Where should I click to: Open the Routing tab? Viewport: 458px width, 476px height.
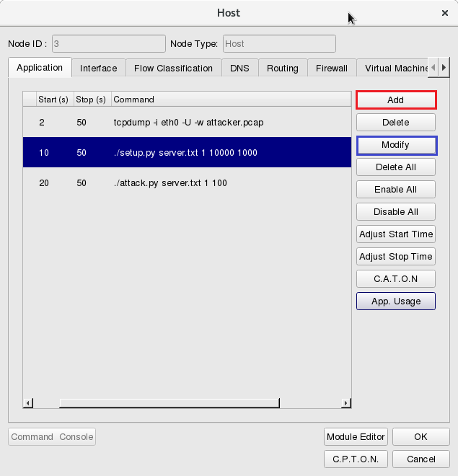point(283,68)
